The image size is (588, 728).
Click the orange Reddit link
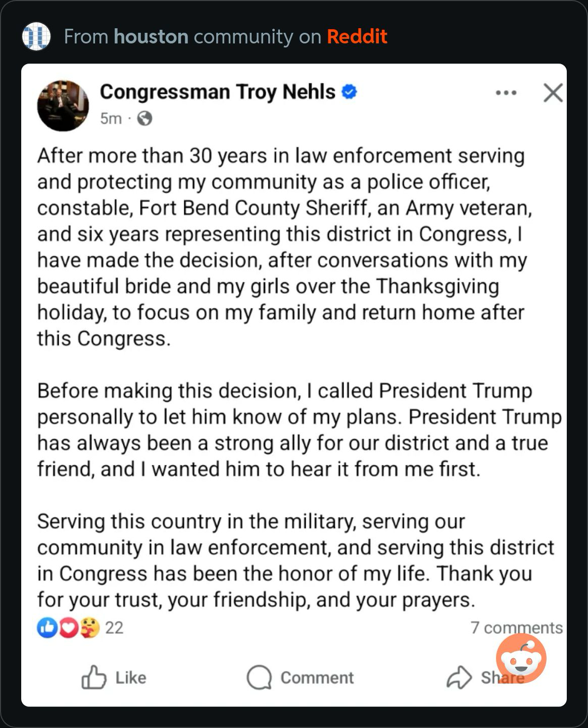point(357,36)
